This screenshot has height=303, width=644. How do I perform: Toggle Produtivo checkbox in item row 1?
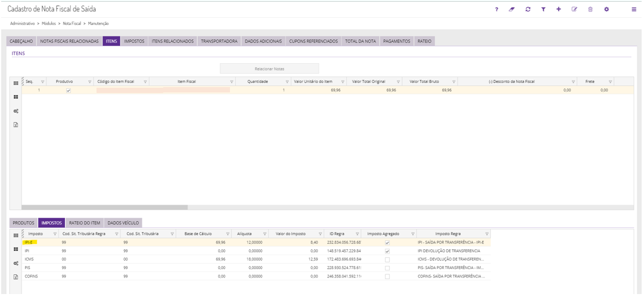[69, 90]
